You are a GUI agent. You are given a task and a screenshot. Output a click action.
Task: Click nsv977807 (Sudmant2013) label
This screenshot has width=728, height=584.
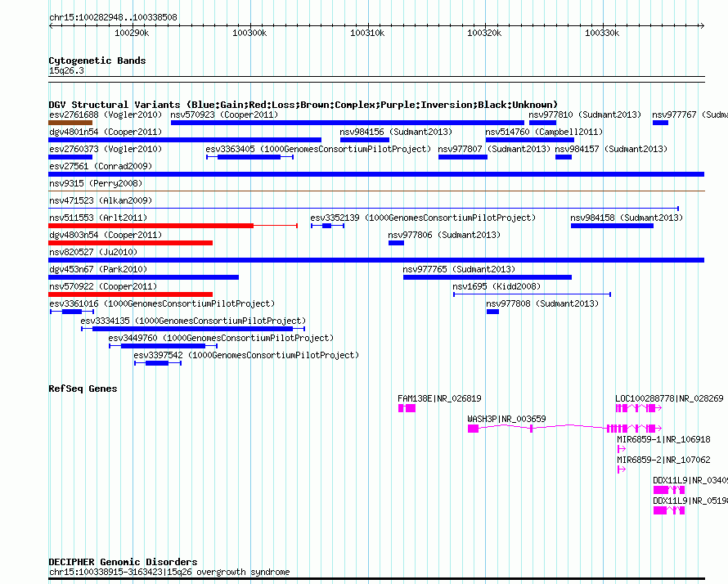click(x=494, y=149)
